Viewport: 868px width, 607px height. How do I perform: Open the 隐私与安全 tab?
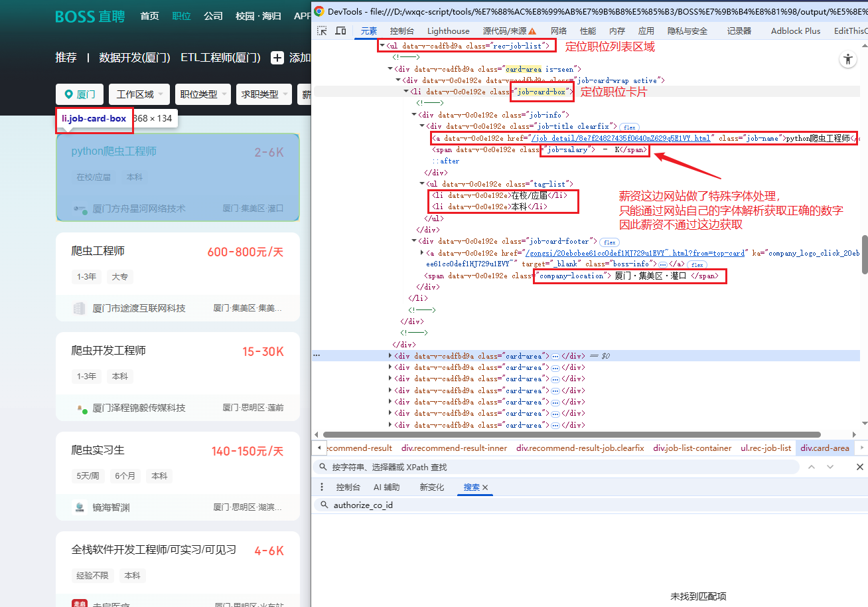(687, 31)
